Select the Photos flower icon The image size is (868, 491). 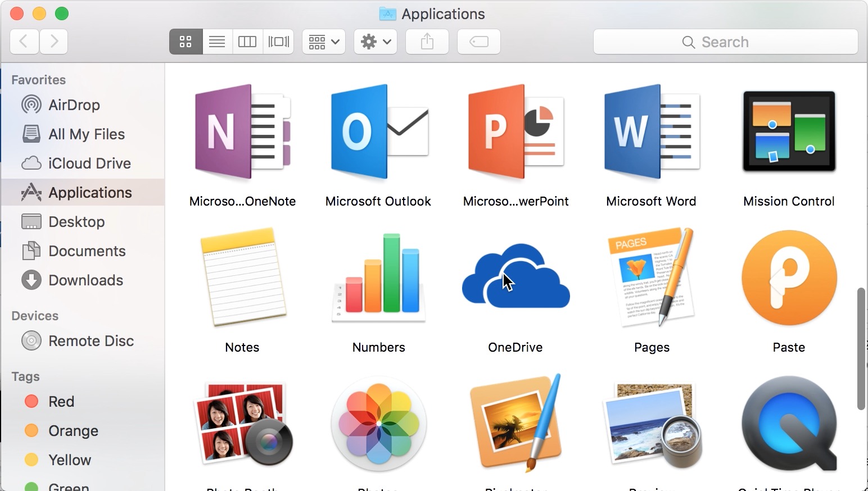379,424
